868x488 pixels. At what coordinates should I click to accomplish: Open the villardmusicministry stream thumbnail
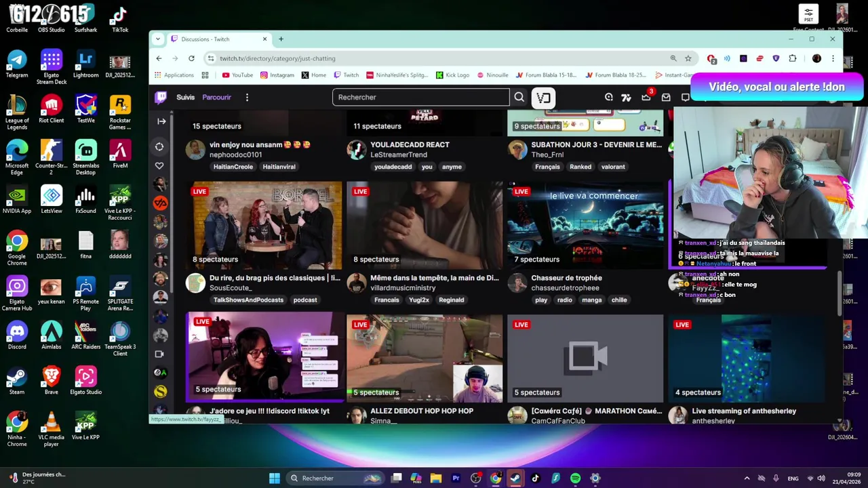(x=425, y=225)
